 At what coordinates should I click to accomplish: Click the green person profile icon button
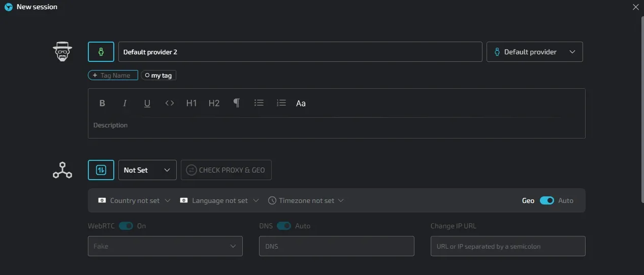point(101,52)
